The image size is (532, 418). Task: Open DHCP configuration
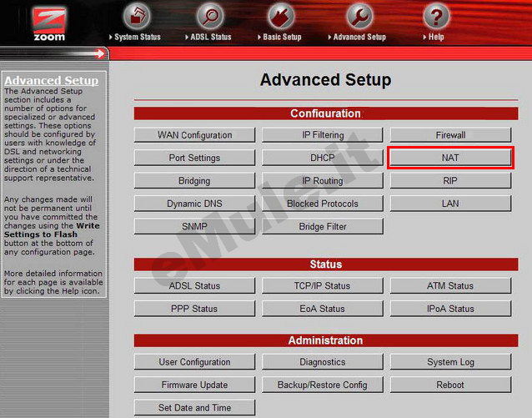(323, 158)
